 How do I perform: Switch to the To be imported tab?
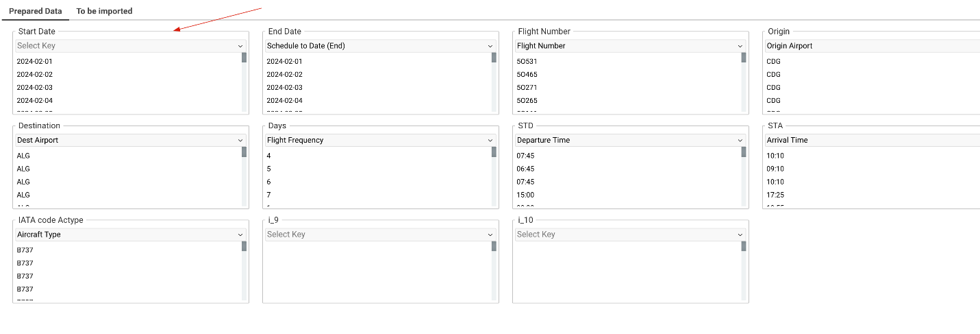pyautogui.click(x=104, y=11)
